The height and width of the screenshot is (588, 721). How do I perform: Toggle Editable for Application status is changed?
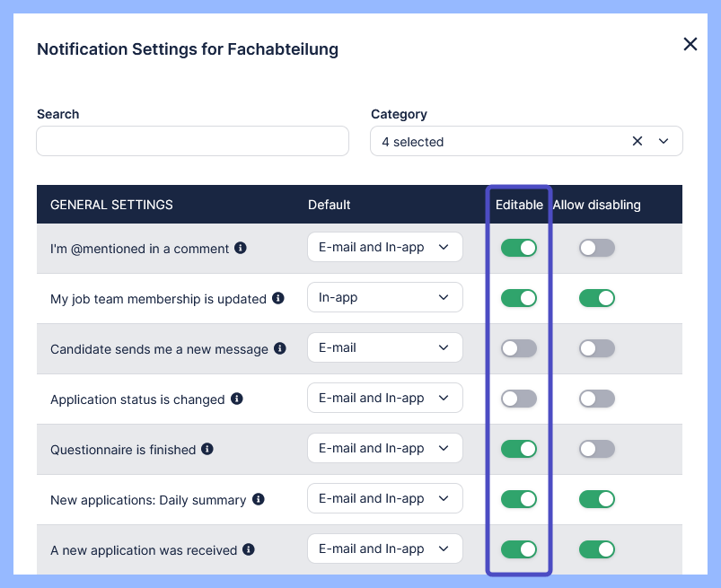[519, 399]
